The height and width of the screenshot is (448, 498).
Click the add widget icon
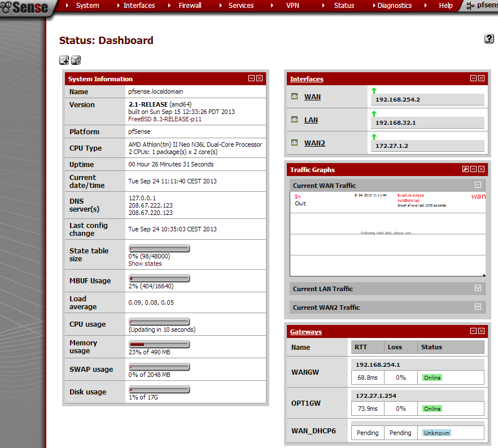pyautogui.click(x=64, y=60)
